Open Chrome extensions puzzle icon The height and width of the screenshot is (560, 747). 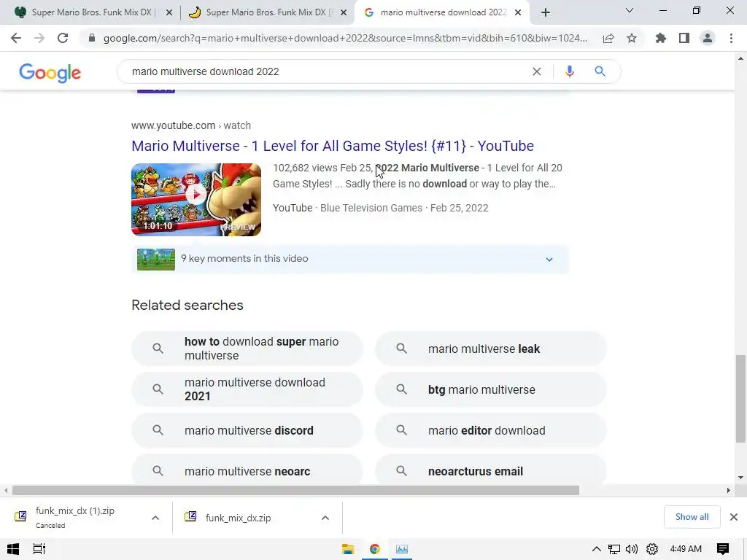(x=661, y=38)
